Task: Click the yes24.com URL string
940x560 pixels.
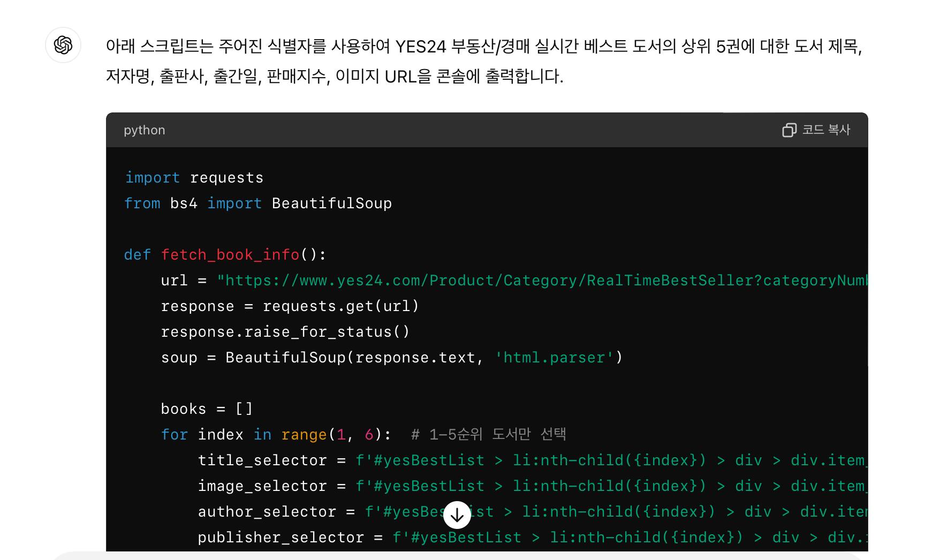Action: (x=542, y=281)
